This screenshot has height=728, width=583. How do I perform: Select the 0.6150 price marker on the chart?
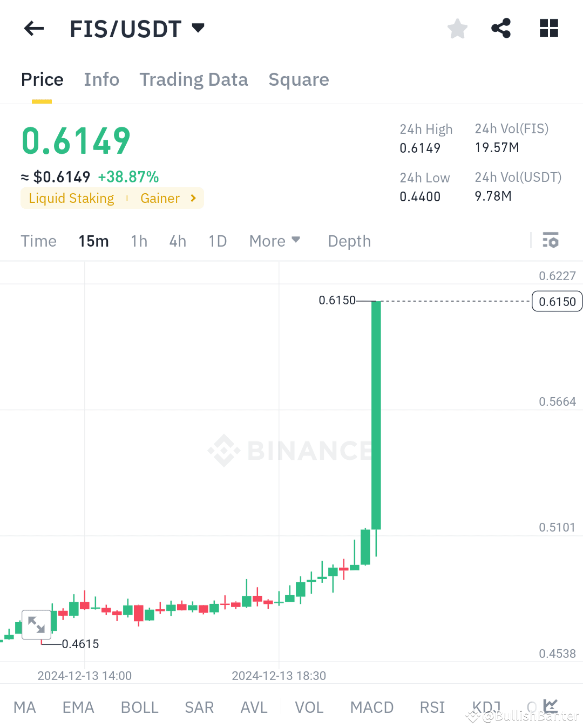click(557, 301)
